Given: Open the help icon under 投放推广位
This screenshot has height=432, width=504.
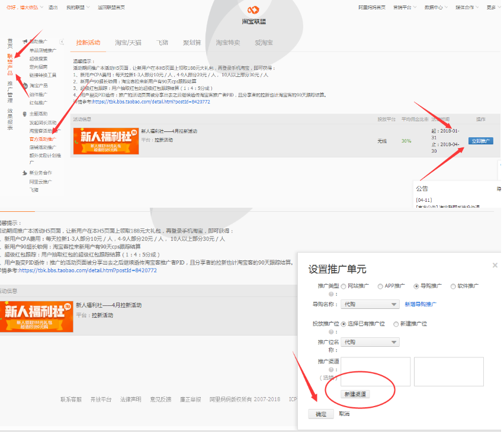Looking at the screenshot, I should 330,332.
